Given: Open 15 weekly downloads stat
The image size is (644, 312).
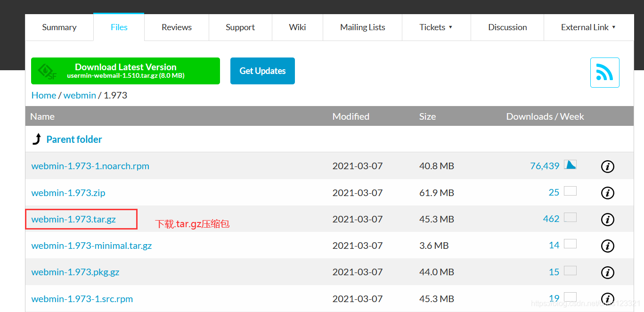Looking at the screenshot, I should point(554,272).
